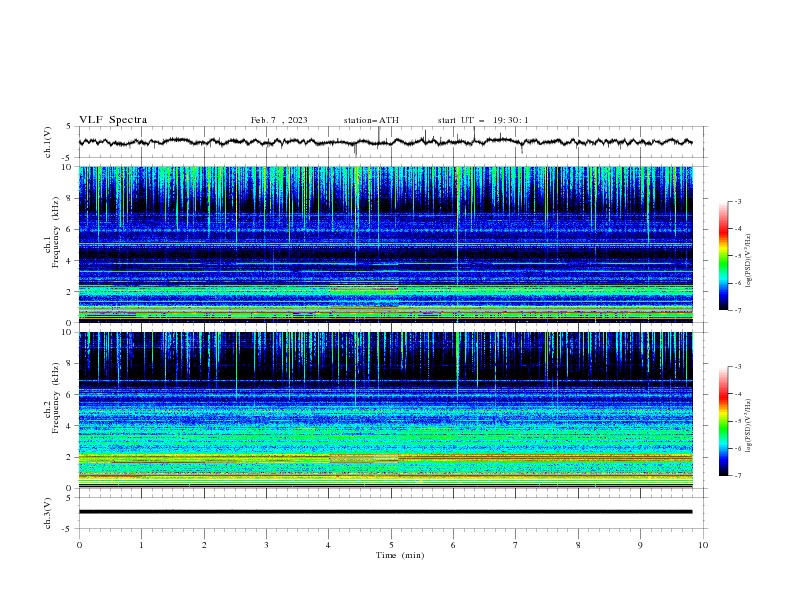Click the "Time (min)" axis label
Image resolution: width=792 pixels, height=612 pixels.
400,555
